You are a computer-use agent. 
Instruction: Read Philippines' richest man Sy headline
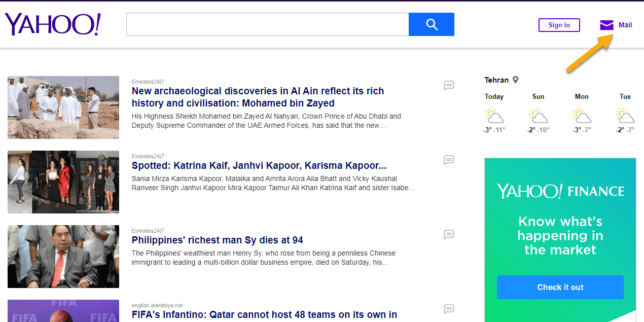pos(217,240)
